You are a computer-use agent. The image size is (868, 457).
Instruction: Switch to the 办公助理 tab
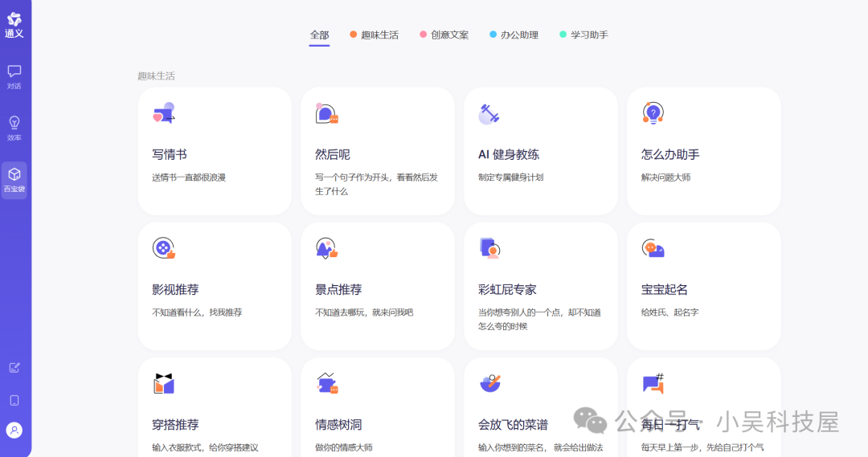coord(514,35)
